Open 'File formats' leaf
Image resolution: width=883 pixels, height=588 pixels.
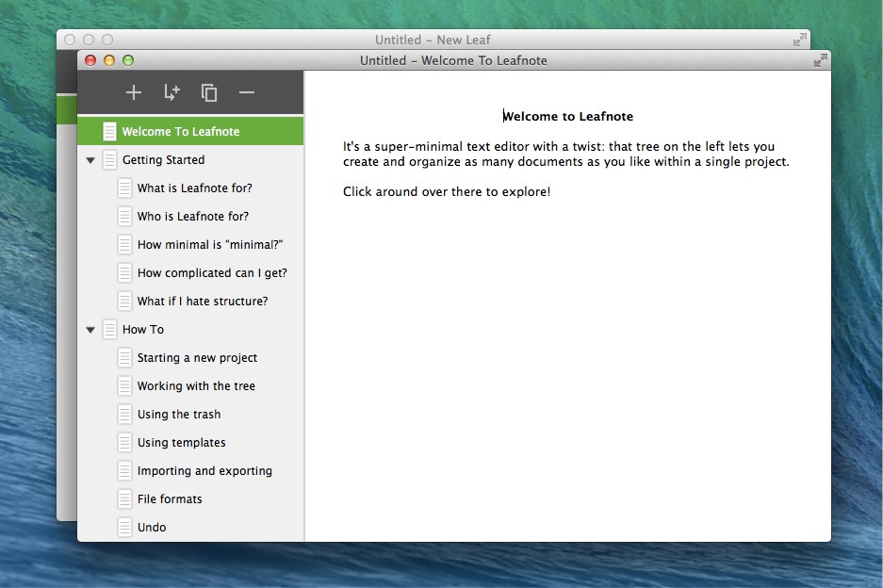coord(190,499)
